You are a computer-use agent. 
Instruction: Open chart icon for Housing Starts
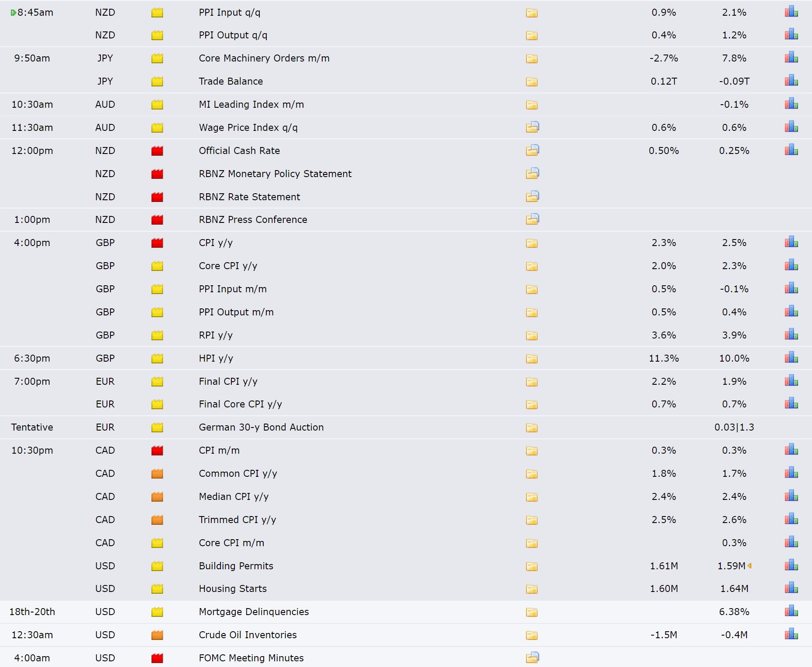click(791, 588)
